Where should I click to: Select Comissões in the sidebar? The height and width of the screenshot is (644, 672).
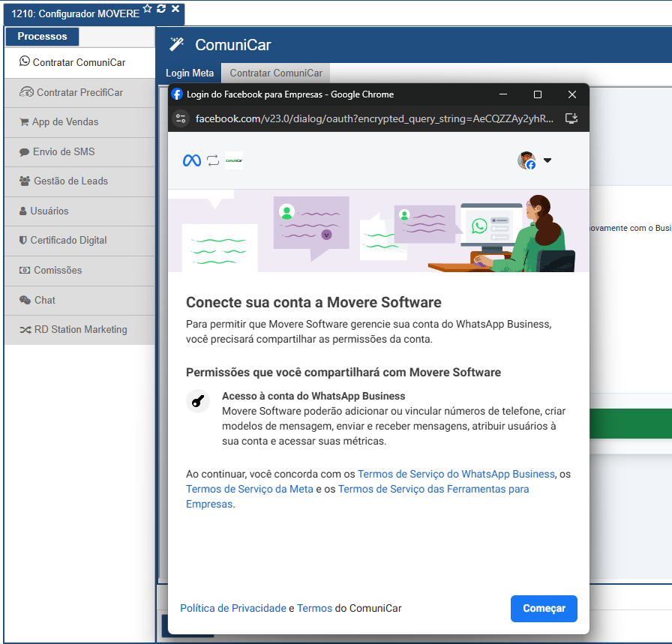[79, 271]
